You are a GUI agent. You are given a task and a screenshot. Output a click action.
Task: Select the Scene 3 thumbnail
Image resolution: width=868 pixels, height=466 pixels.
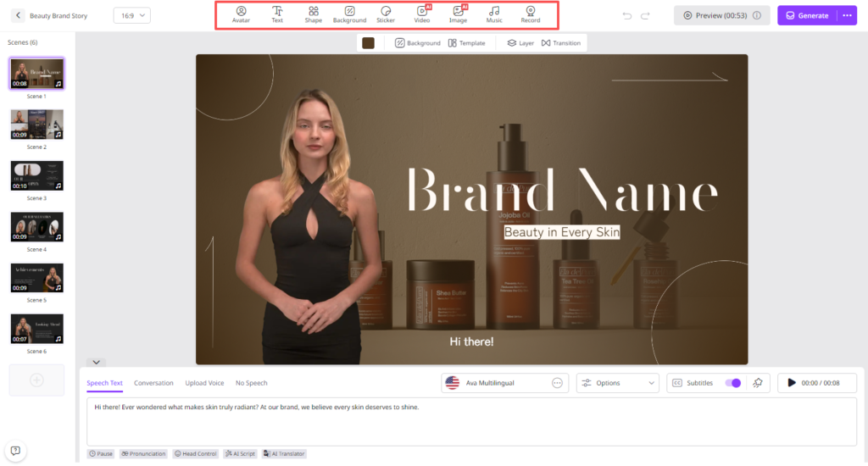(36, 175)
